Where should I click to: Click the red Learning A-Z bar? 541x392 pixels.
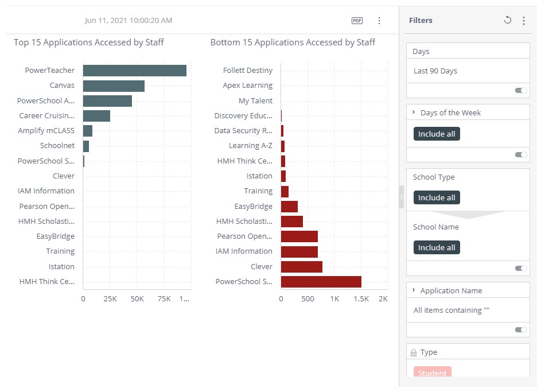pos(283,146)
